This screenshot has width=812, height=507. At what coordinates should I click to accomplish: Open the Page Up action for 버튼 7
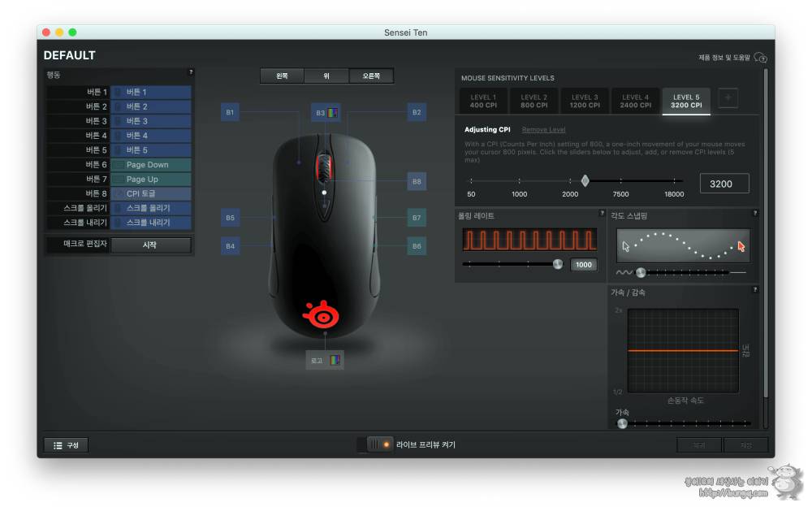(x=151, y=179)
